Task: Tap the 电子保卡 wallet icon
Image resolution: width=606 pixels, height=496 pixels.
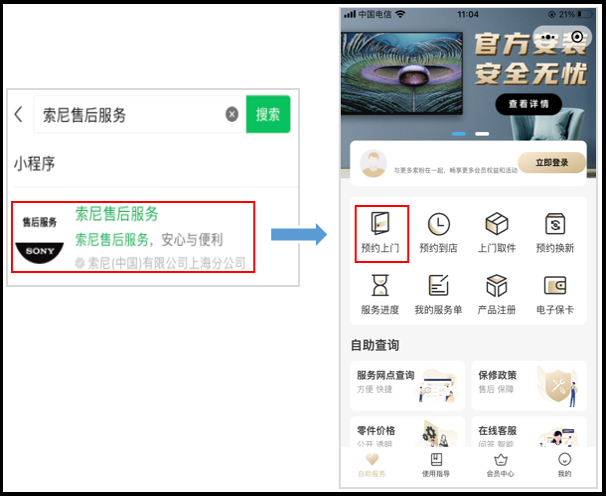Action: (555, 286)
